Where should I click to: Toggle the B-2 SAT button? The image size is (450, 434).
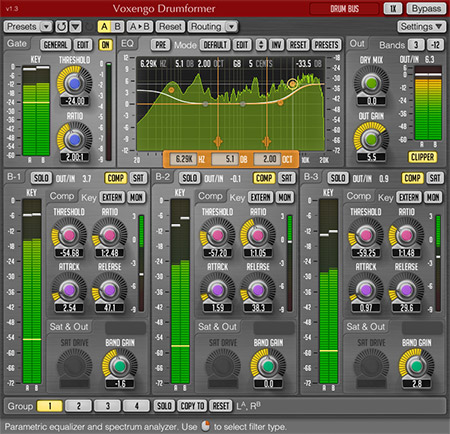pos(287,178)
